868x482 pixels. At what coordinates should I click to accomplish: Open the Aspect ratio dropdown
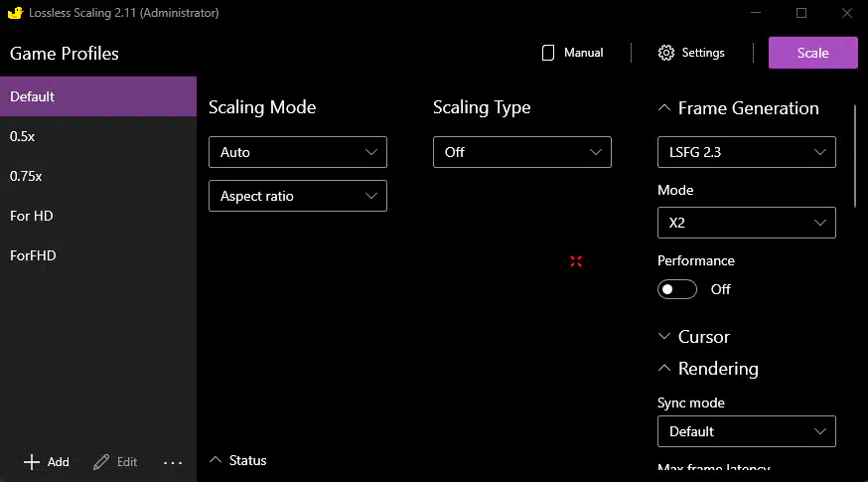[x=298, y=196]
